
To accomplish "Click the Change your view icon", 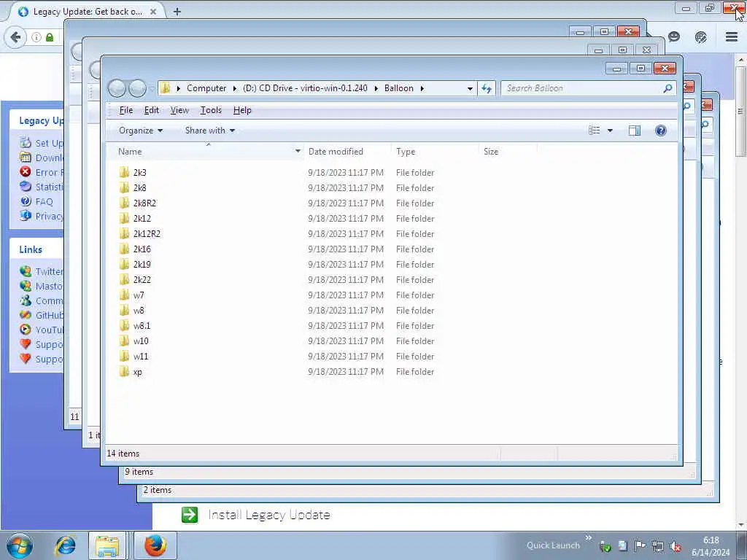I will coord(594,131).
